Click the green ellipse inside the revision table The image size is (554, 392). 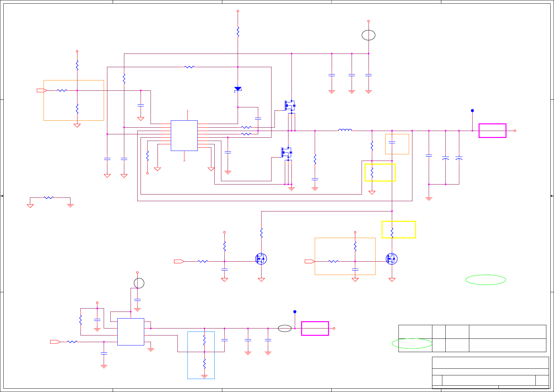[x=412, y=343]
